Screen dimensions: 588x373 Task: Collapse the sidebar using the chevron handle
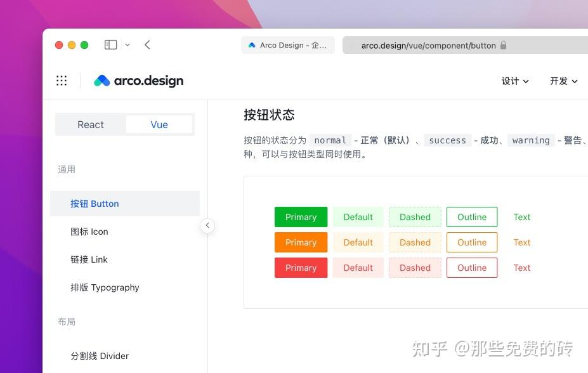point(207,225)
